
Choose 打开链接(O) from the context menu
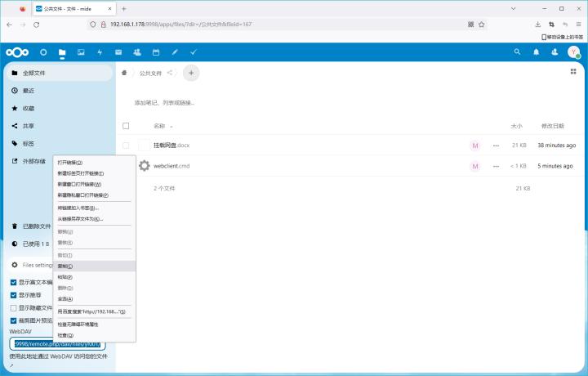pos(95,163)
